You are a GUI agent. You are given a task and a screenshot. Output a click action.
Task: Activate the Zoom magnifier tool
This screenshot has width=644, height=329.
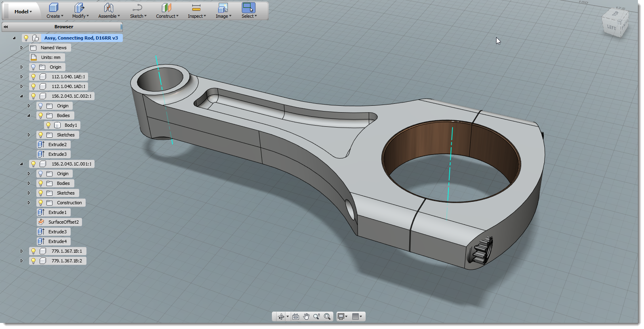[317, 316]
